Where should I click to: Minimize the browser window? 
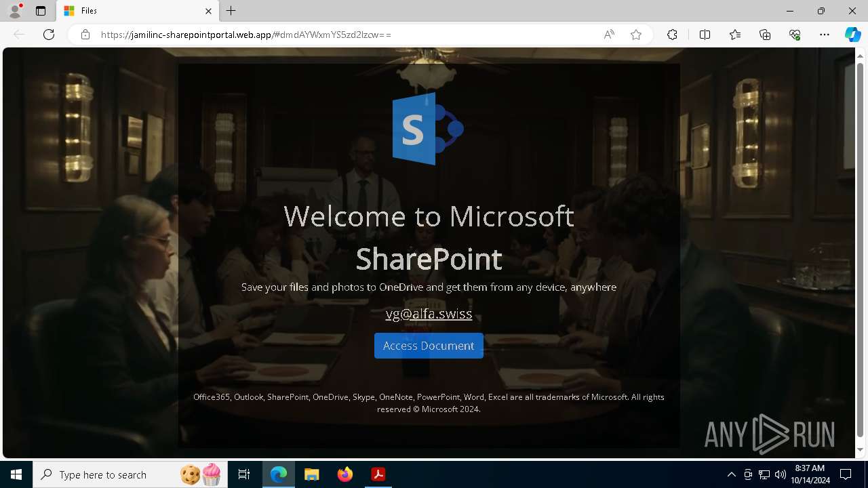[x=790, y=11]
